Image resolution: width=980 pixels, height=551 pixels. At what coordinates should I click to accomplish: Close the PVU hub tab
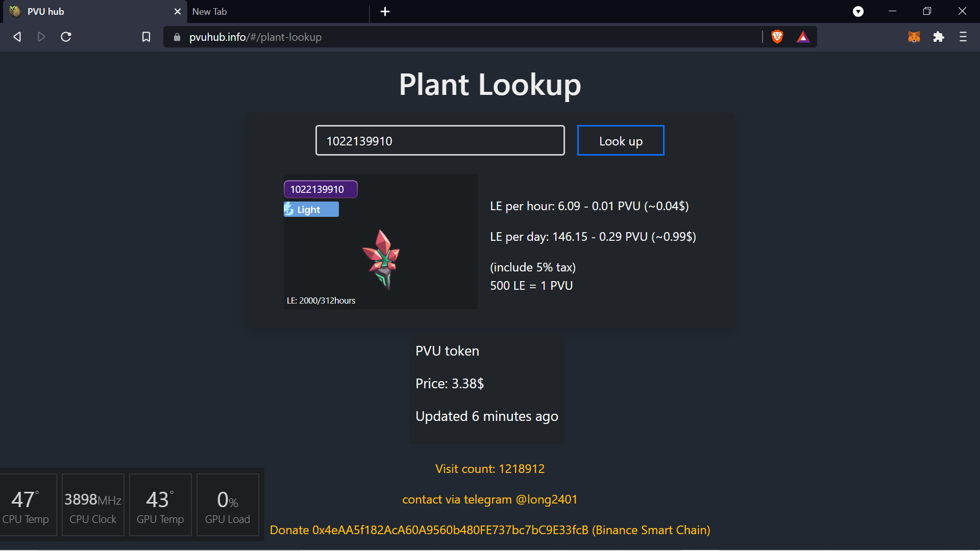pyautogui.click(x=178, y=11)
